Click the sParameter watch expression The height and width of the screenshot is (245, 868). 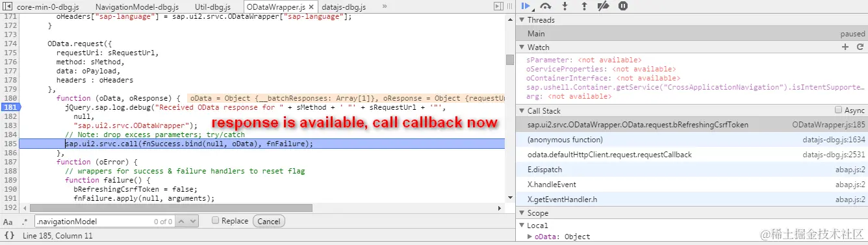pyautogui.click(x=584, y=60)
